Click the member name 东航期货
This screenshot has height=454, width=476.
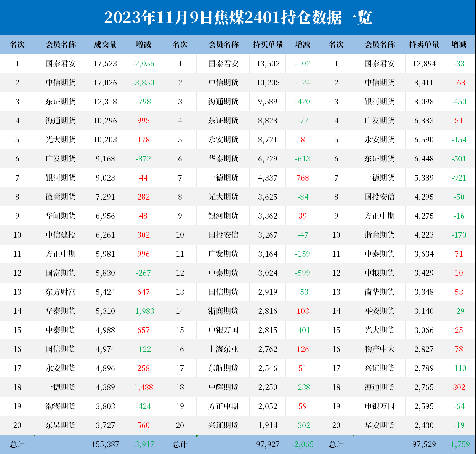coord(223,368)
